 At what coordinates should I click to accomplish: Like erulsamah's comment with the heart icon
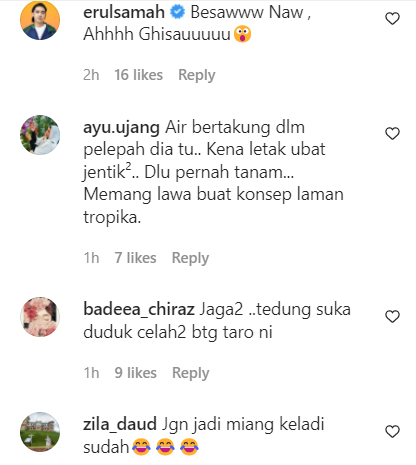[x=392, y=18]
